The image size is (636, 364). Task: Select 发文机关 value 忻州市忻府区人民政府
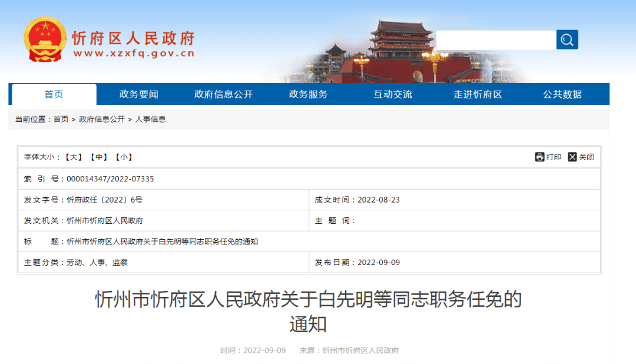click(x=105, y=221)
